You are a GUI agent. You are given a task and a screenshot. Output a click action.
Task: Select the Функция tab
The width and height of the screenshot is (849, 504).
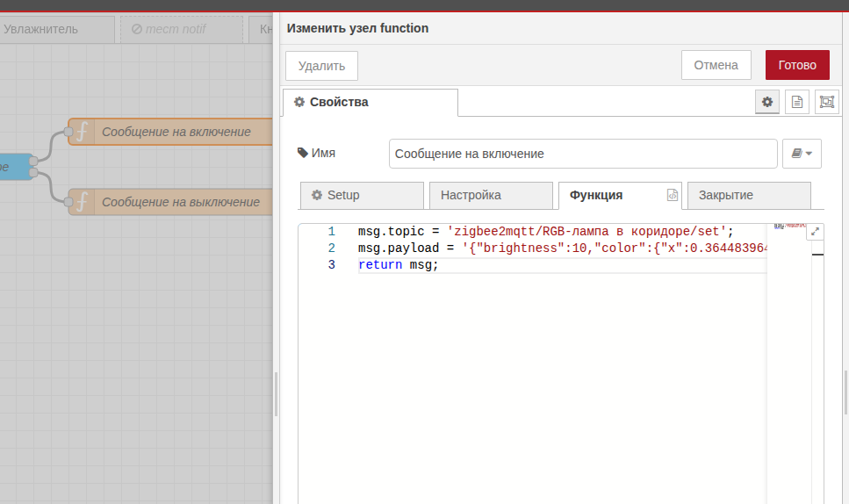(620, 196)
